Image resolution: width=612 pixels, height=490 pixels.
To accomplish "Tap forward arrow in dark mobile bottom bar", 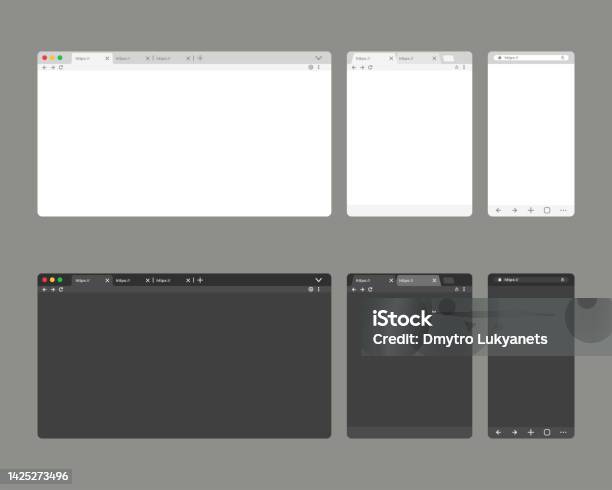I will pyautogui.click(x=515, y=433).
